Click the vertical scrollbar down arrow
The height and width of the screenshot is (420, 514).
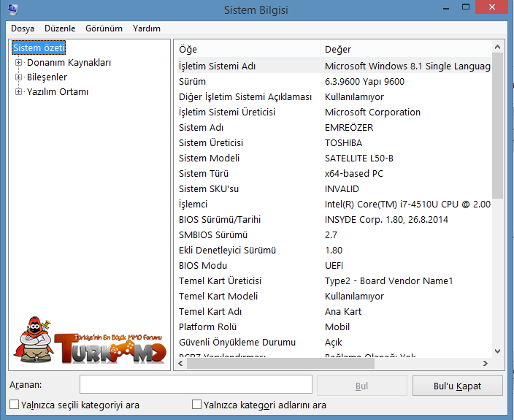click(x=497, y=351)
